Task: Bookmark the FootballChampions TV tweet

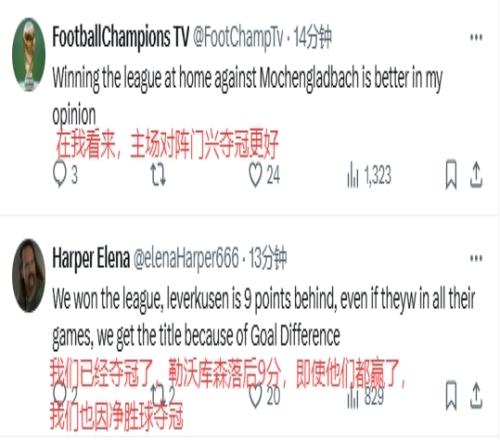Action: (x=451, y=175)
